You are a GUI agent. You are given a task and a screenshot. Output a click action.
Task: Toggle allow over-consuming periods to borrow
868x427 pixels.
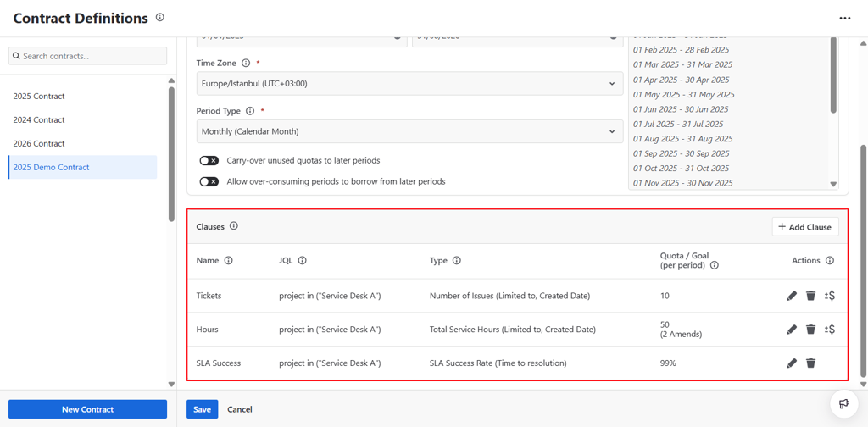[x=209, y=181]
